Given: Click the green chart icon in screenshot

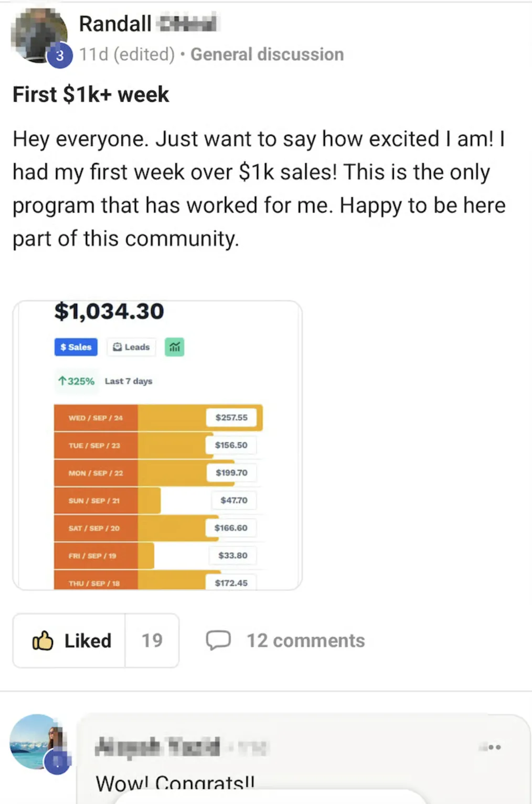Looking at the screenshot, I should 175,347.
